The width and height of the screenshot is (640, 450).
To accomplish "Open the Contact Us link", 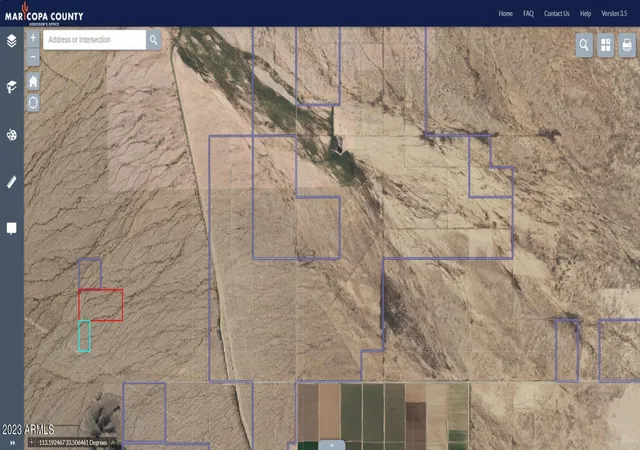I will (556, 13).
